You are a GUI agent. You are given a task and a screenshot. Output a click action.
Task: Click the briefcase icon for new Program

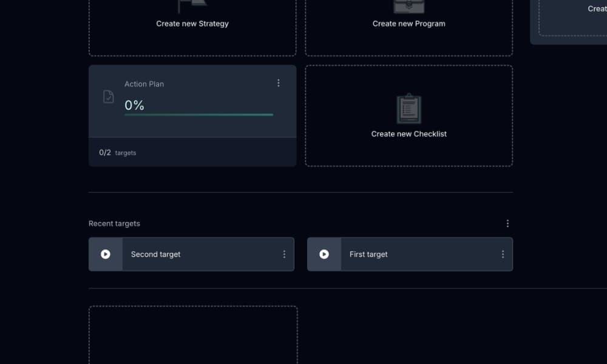click(409, 6)
